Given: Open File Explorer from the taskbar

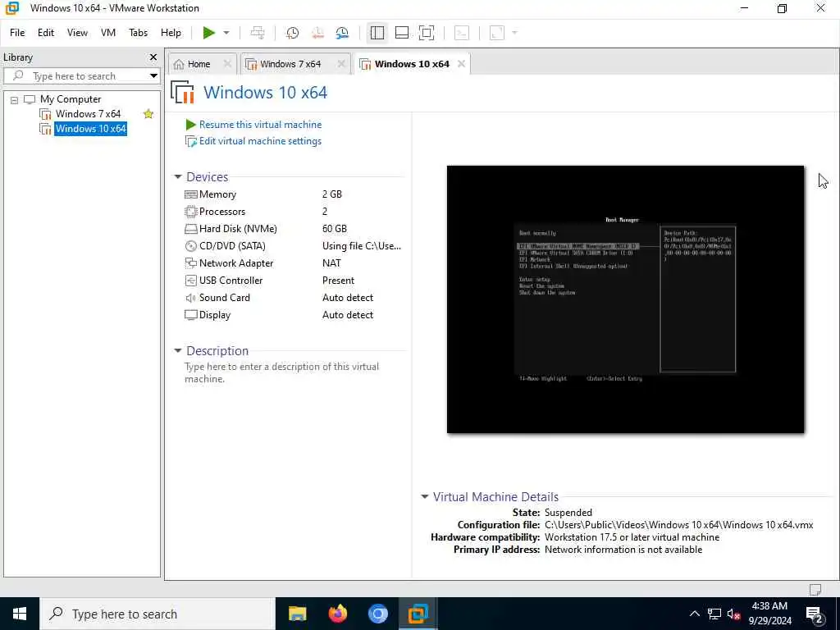Looking at the screenshot, I should [x=297, y=614].
